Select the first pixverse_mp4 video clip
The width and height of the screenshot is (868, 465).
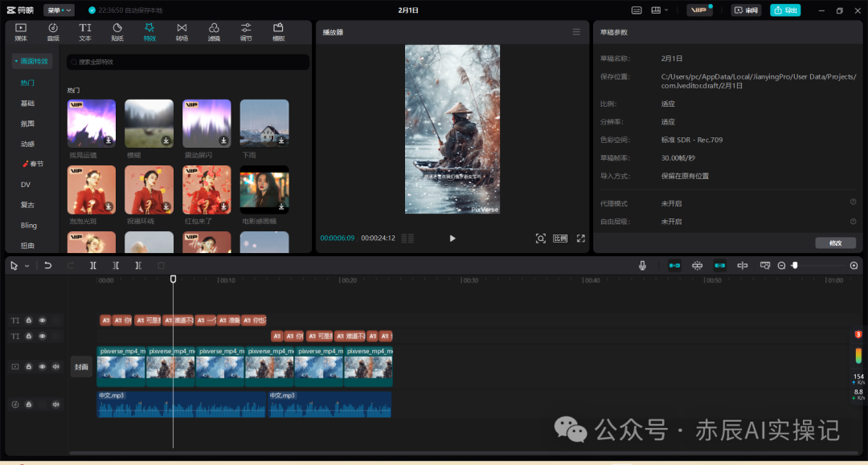point(121,366)
